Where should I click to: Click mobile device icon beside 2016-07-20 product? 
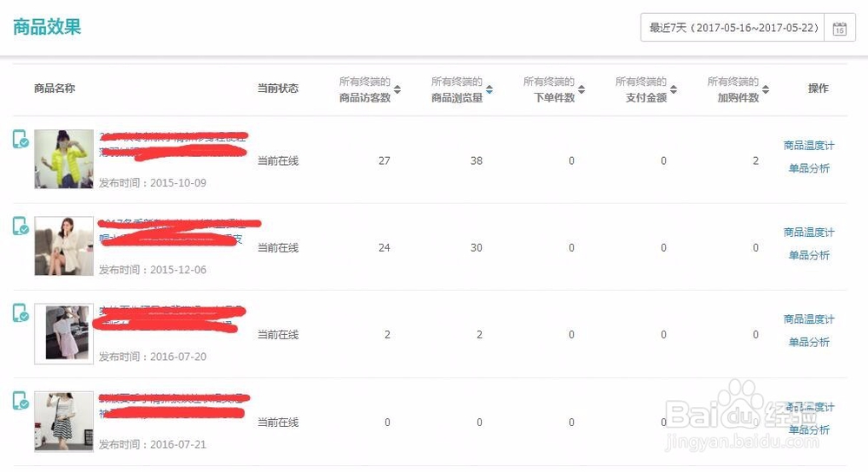pyautogui.click(x=21, y=312)
